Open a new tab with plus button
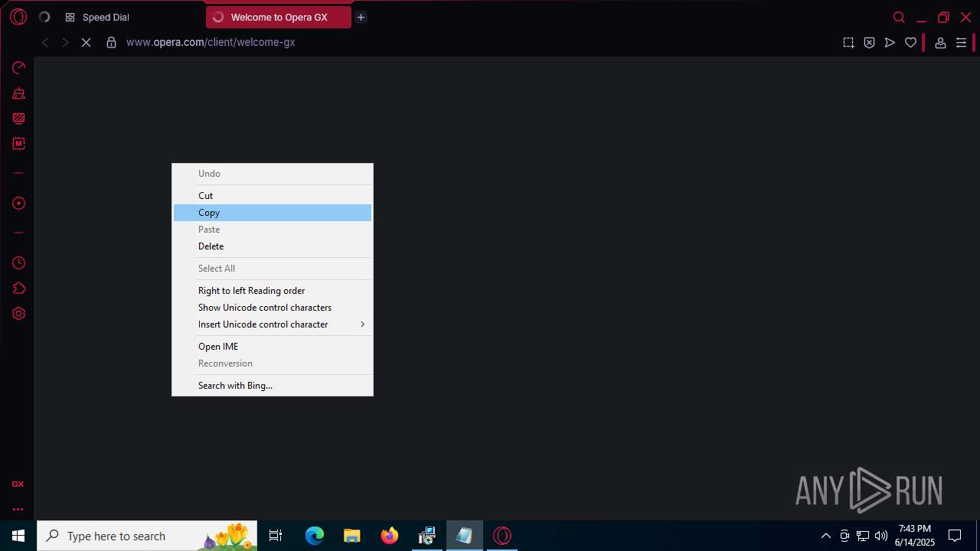This screenshot has height=551, width=980. click(361, 18)
